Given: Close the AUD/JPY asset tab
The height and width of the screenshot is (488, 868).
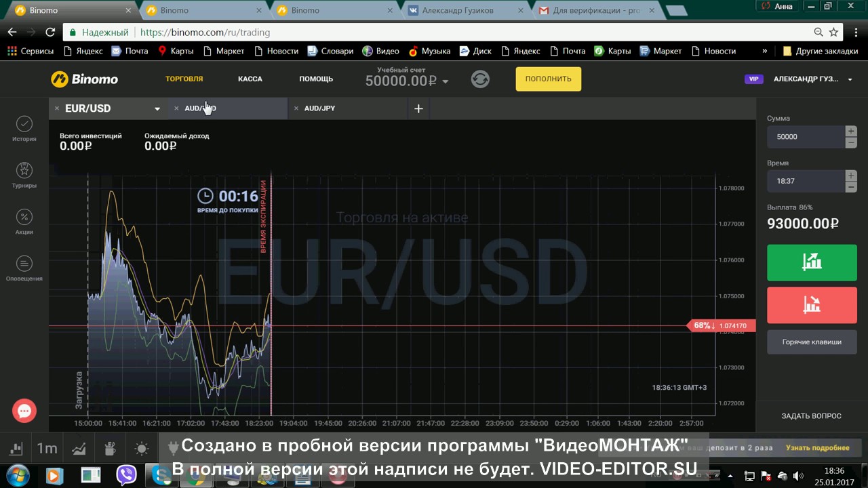Looking at the screenshot, I should pyautogui.click(x=296, y=108).
